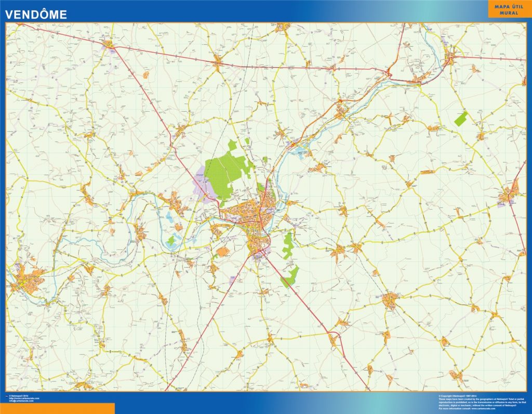Select the © Netmaps® 2014 copyright notice

[18, 396]
